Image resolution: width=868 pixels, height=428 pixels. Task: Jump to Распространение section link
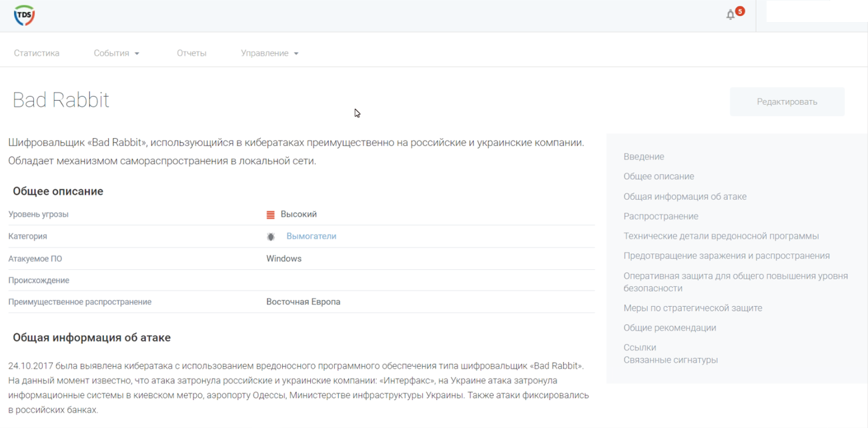[x=661, y=216]
